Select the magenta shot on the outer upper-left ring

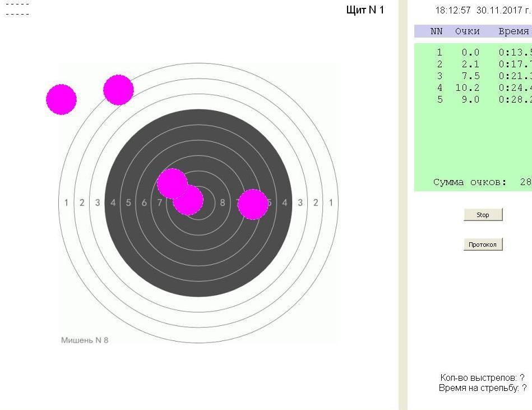[x=118, y=90]
